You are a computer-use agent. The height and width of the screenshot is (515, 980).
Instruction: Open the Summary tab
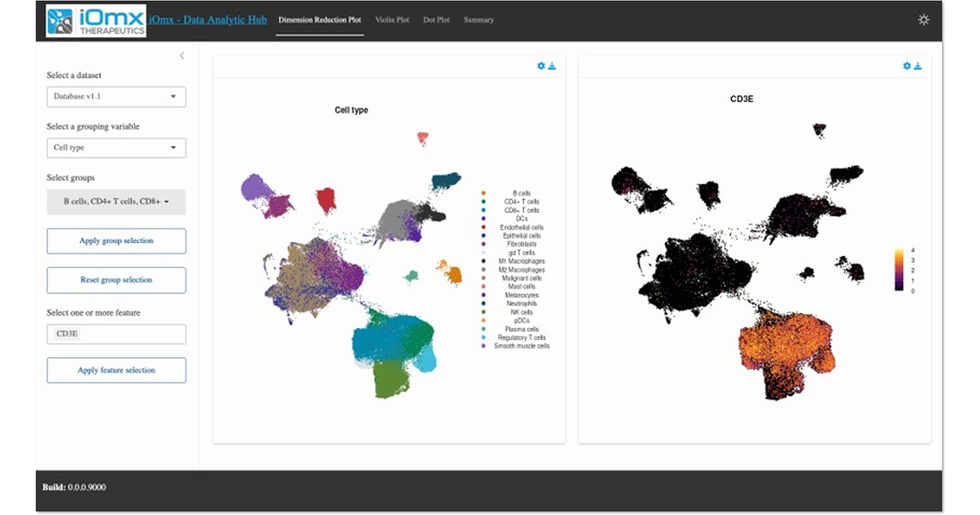(478, 20)
